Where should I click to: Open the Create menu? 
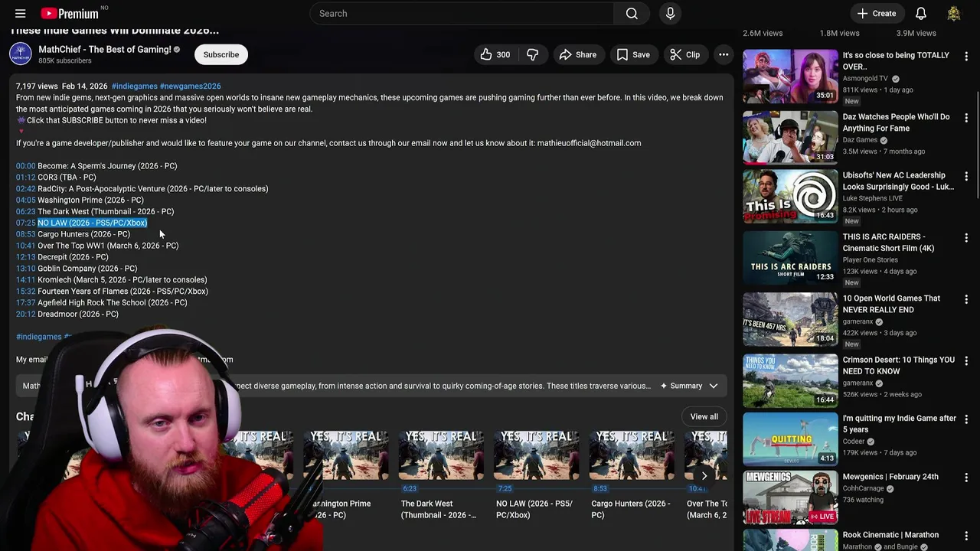tap(877, 13)
